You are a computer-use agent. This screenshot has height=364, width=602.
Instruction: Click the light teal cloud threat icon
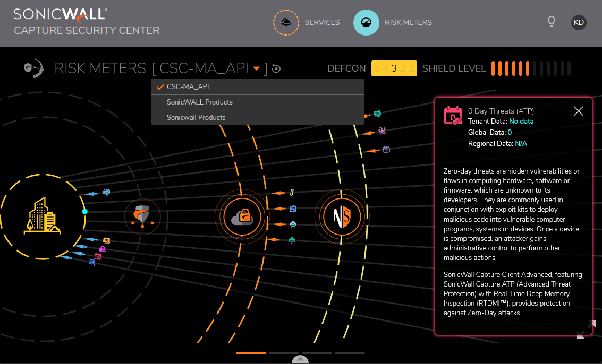point(293,224)
